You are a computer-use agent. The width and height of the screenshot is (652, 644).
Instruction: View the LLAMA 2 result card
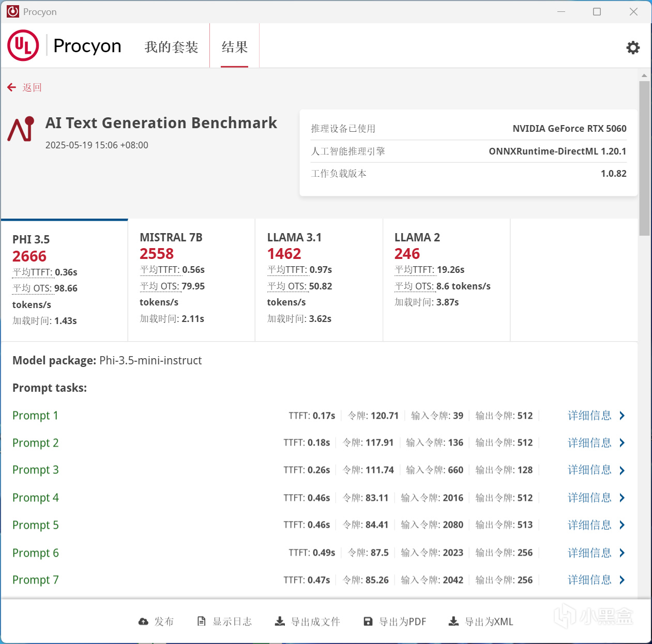446,279
